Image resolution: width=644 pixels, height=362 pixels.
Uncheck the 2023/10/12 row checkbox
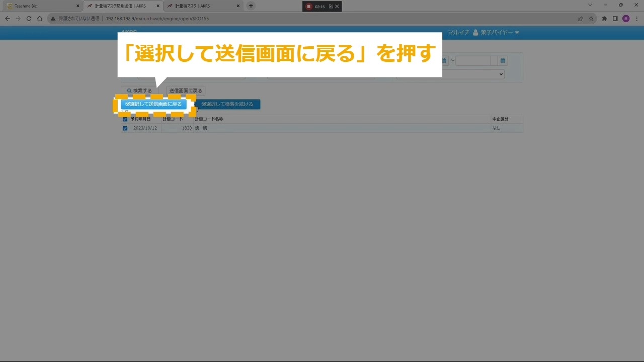tap(125, 128)
